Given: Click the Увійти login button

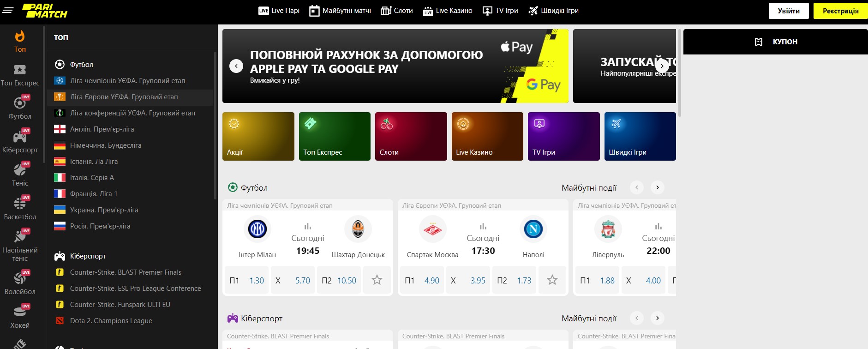Looking at the screenshot, I should click(x=789, y=11).
